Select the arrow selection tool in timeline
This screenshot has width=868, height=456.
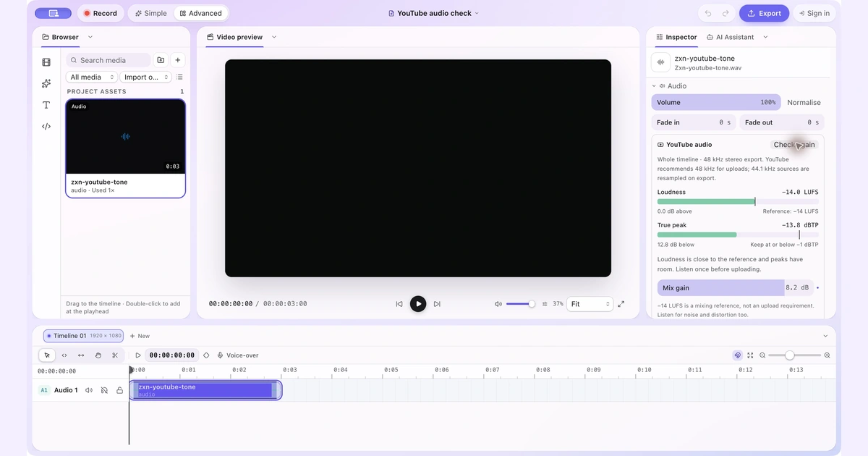(47, 355)
